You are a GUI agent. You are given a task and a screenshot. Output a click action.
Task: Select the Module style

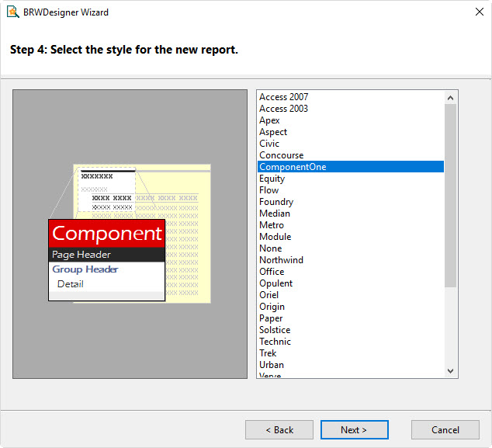point(351,236)
